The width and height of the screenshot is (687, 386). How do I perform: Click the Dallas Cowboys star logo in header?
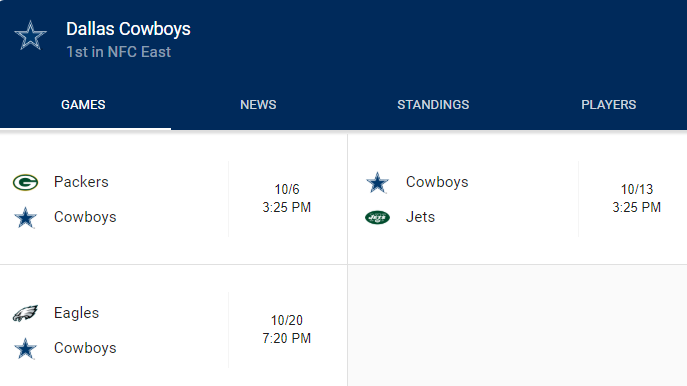(30, 35)
